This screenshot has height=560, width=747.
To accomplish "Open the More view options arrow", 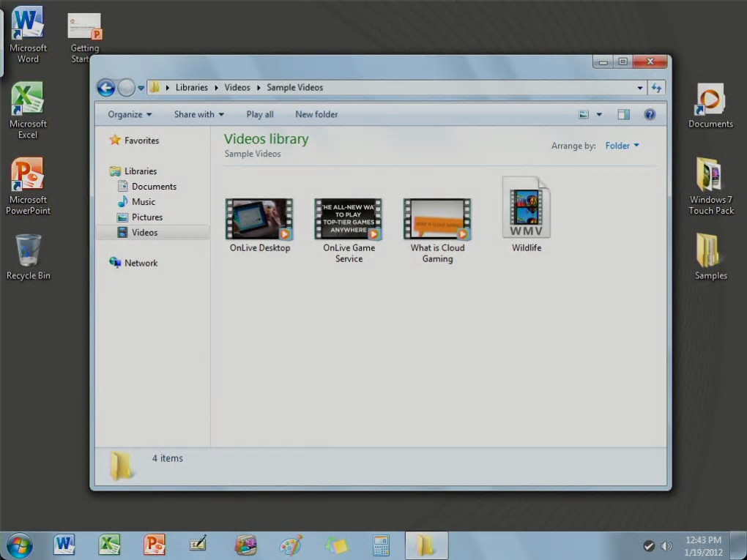I will [x=599, y=114].
